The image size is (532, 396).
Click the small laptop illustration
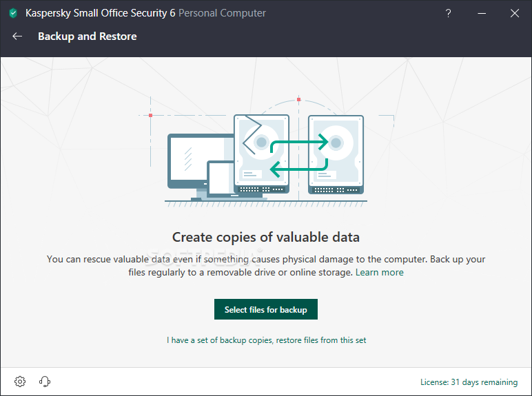click(221, 180)
